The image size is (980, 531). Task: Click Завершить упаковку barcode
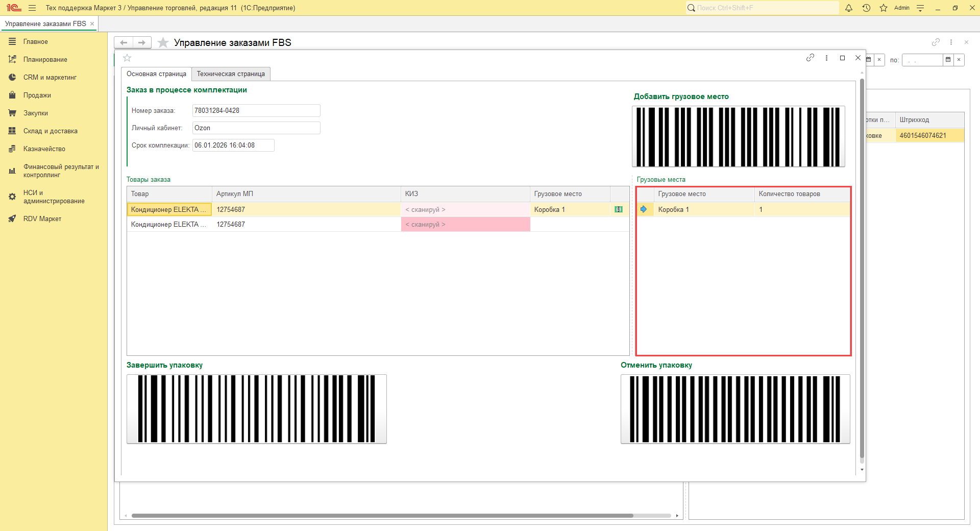pos(256,409)
